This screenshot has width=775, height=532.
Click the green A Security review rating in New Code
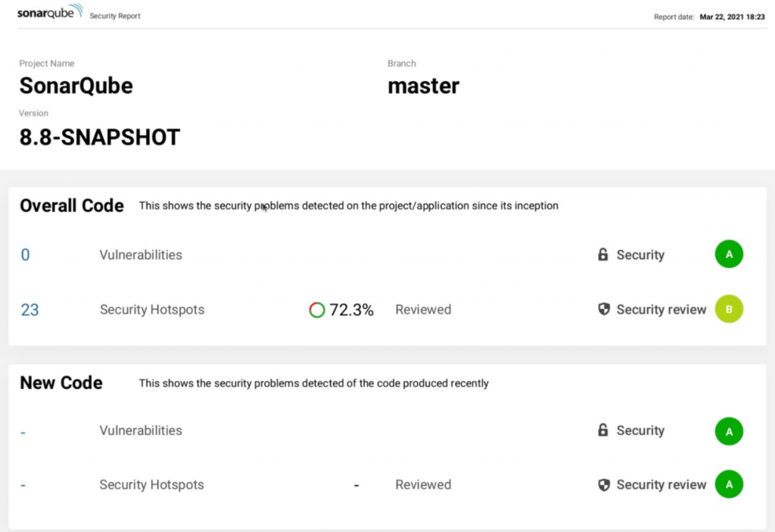729,484
